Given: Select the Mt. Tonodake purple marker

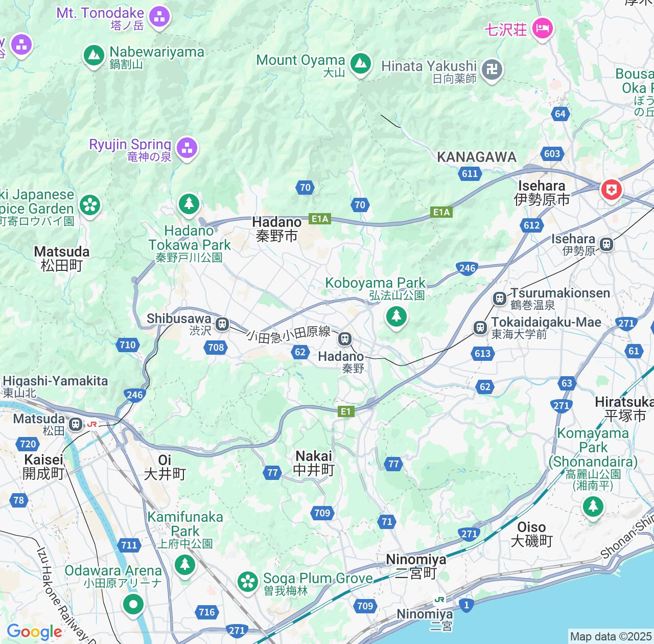Looking at the screenshot, I should pos(159,17).
